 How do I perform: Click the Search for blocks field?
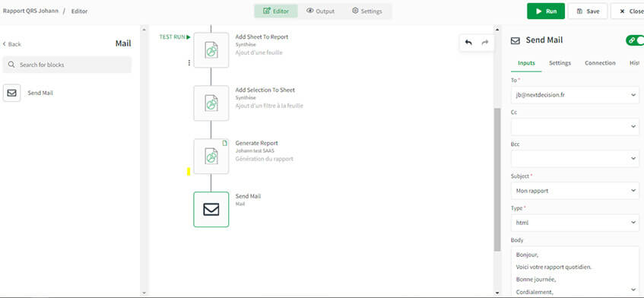tap(67, 65)
